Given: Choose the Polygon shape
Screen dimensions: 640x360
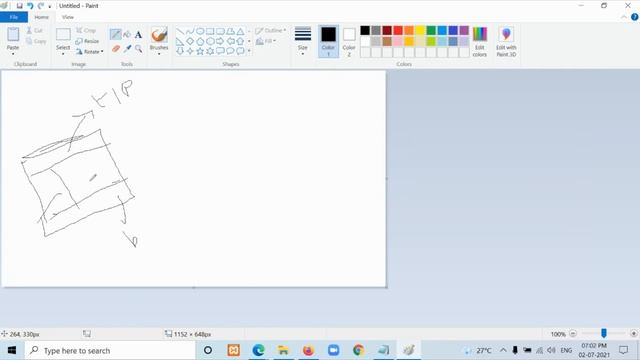Looking at the screenshot, I should [x=230, y=32].
